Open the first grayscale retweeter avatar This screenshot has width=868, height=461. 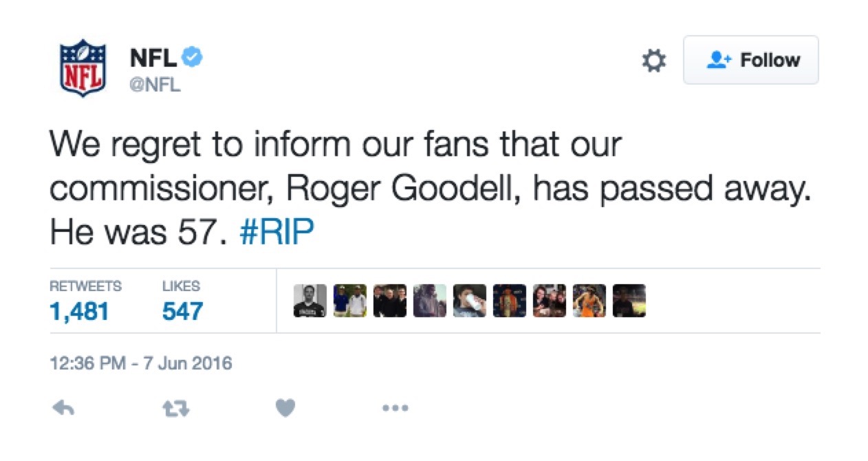[309, 301]
